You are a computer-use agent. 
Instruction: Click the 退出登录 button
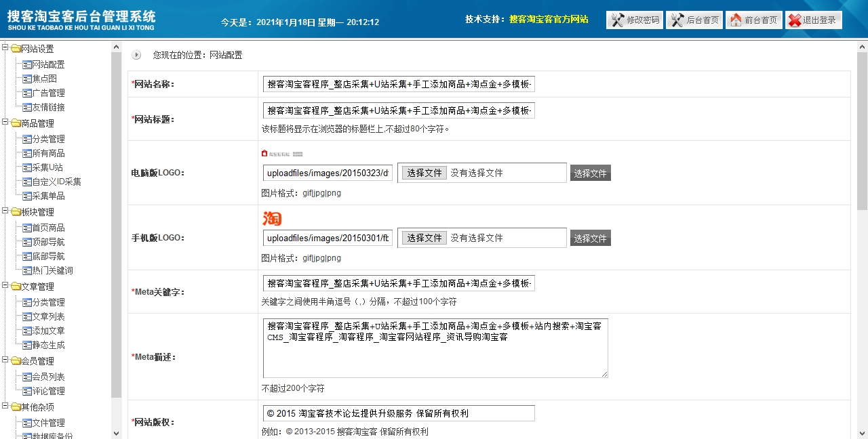click(813, 20)
